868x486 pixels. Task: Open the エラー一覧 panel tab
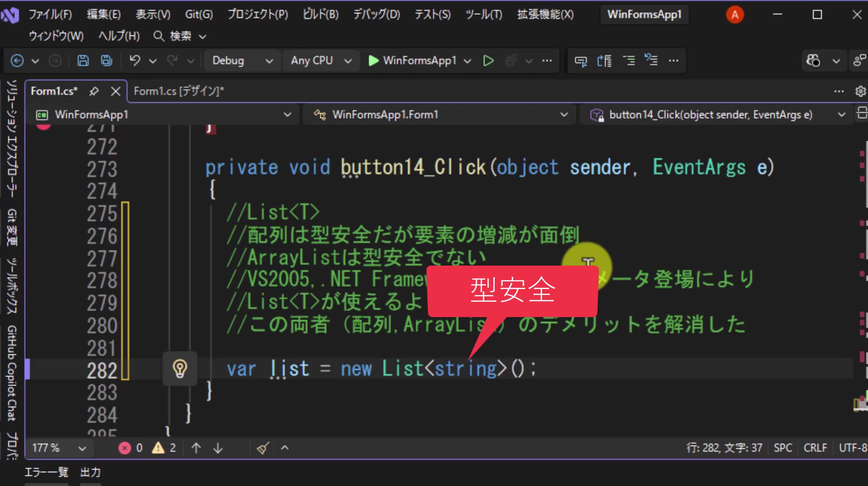pos(46,472)
